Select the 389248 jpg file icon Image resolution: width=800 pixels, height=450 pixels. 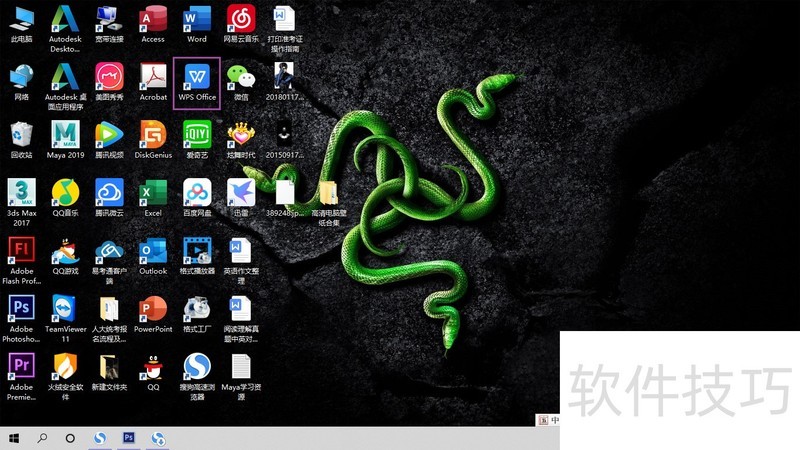(285, 198)
